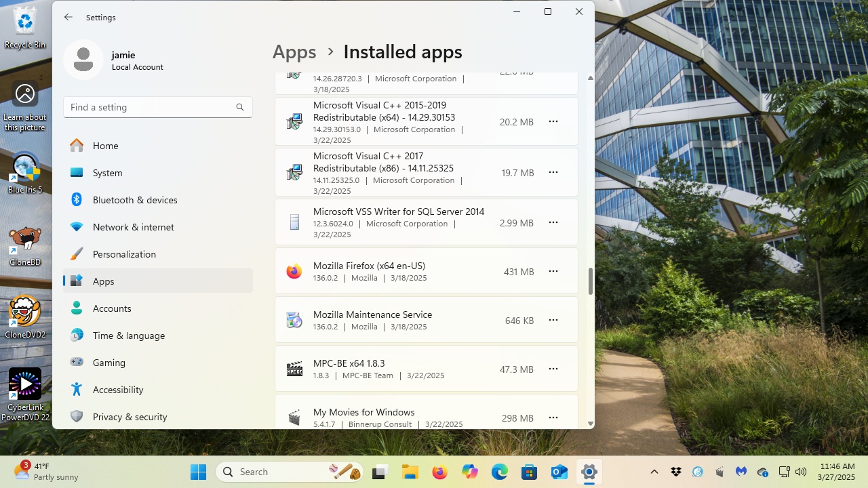868x488 pixels.
Task: Open Task View from the taskbar
Action: click(380, 472)
